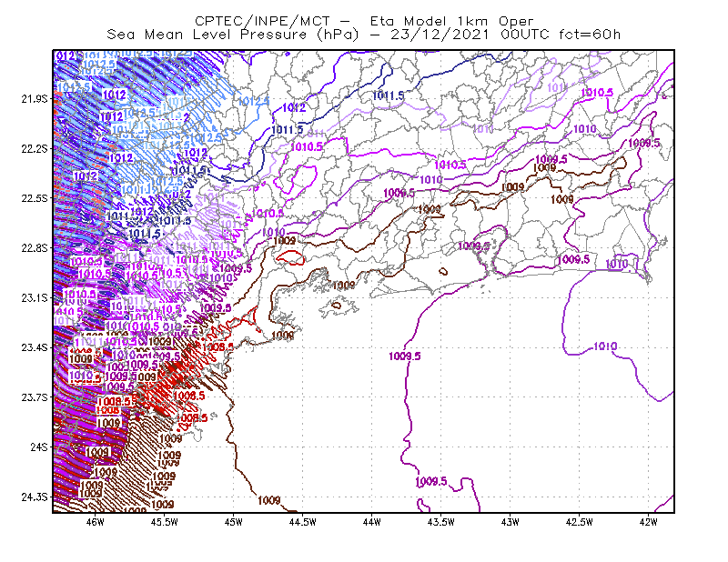
Task: Click the 21.9S latitude axis label
Action: pyautogui.click(x=34, y=99)
